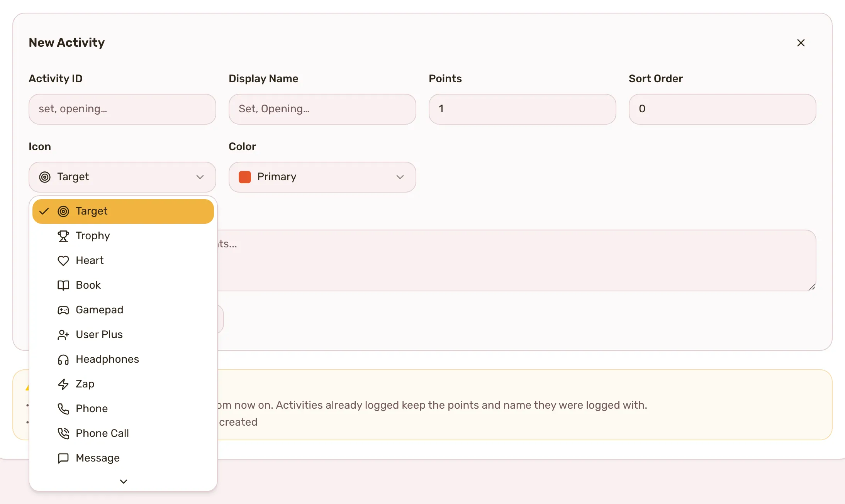
Task: Select the checked Target option in list
Action: point(123,211)
